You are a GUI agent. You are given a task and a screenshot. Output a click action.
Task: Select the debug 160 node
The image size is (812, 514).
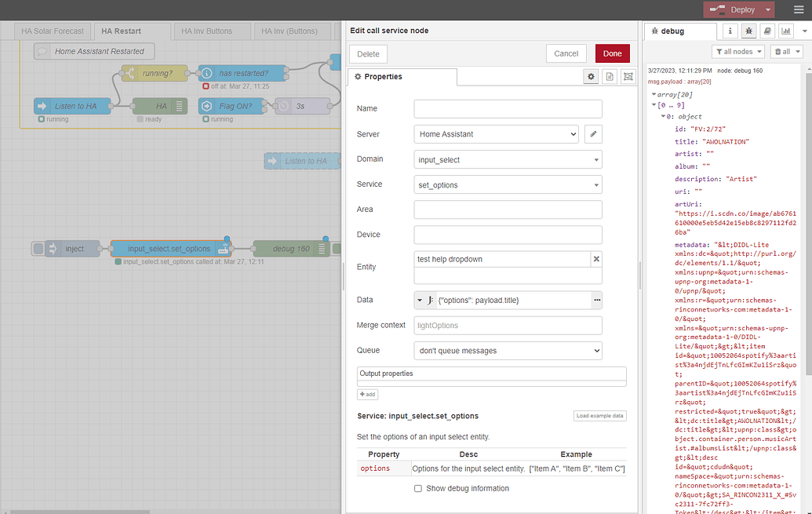(x=291, y=249)
